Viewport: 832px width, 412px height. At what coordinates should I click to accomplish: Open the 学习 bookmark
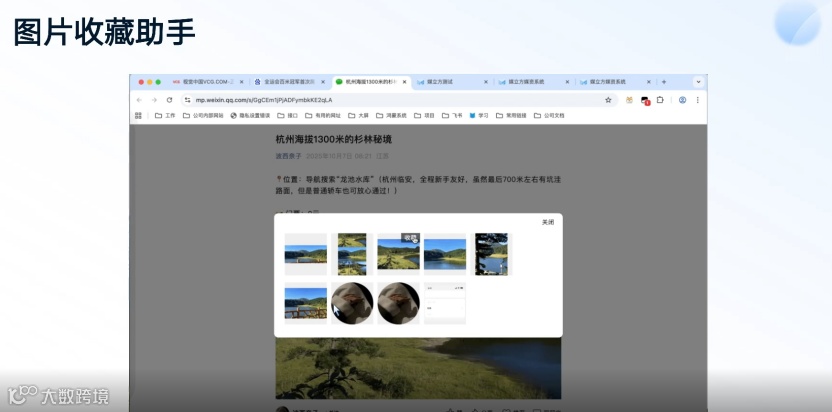pyautogui.click(x=479, y=115)
